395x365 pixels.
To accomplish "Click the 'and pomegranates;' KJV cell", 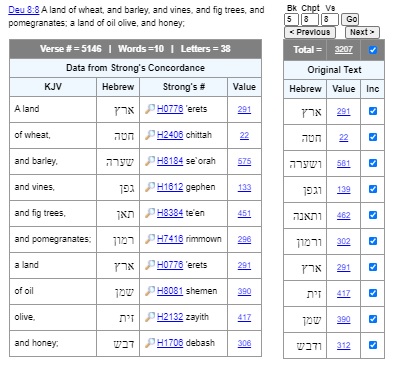I will (53, 239).
